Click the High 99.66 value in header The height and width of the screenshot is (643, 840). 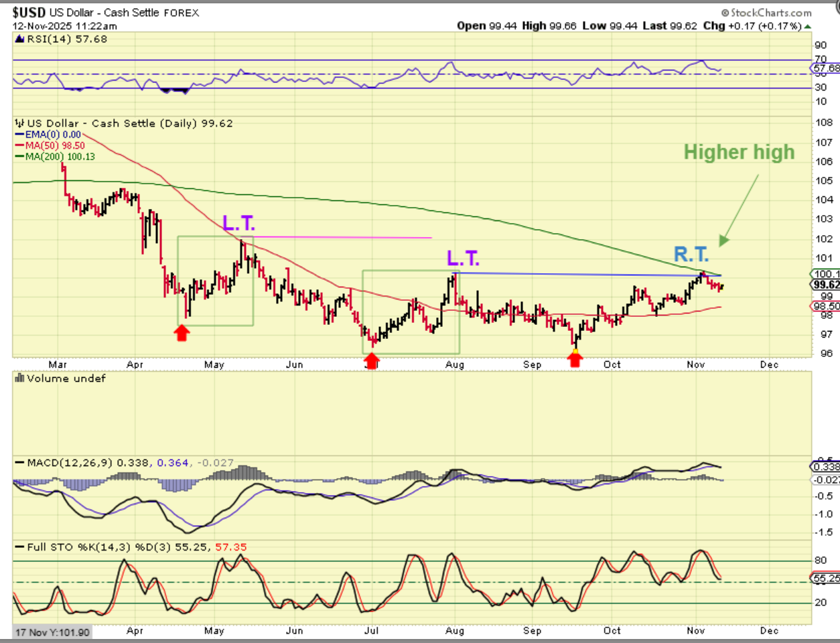(x=549, y=26)
